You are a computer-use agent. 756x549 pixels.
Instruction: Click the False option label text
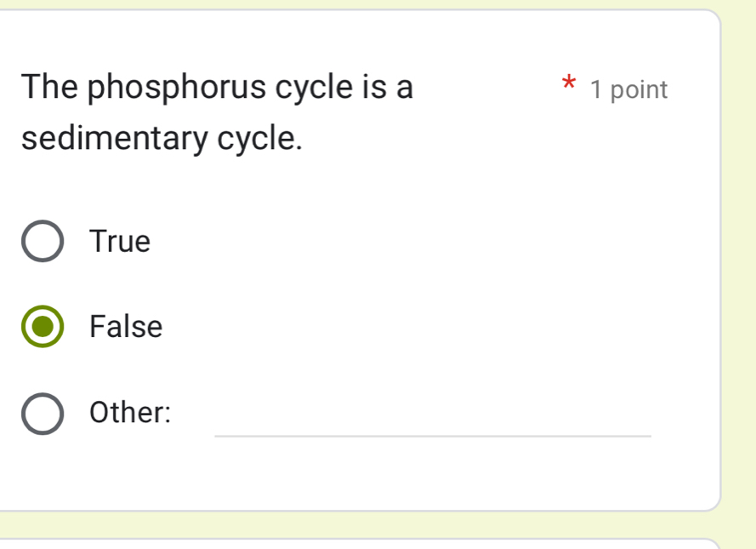[125, 326]
